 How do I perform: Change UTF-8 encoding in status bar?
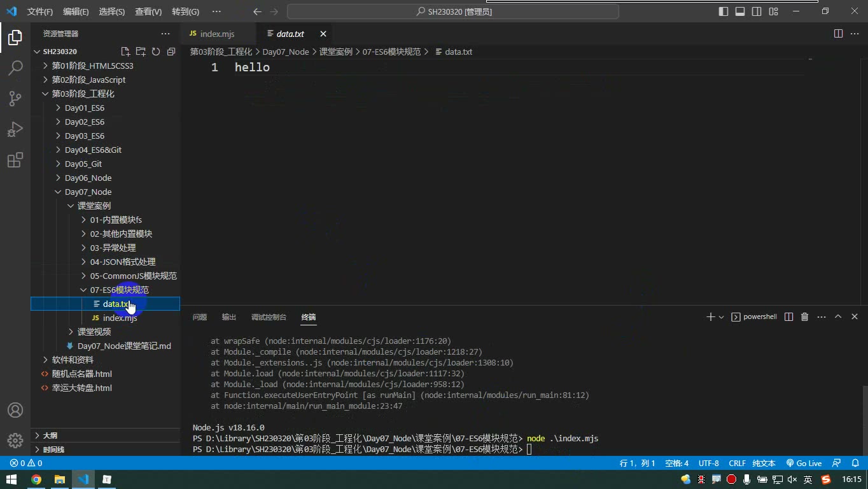pyautogui.click(x=709, y=464)
